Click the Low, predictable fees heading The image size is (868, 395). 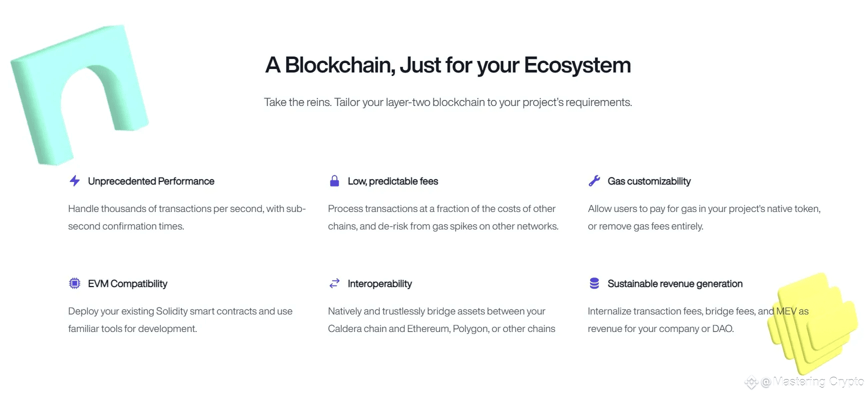(x=393, y=181)
